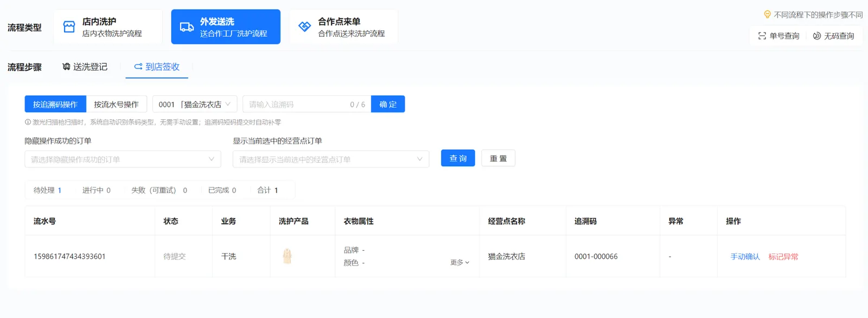Filter by 进行中 0 status
Viewport: 868px width, 318px height.
(96, 190)
